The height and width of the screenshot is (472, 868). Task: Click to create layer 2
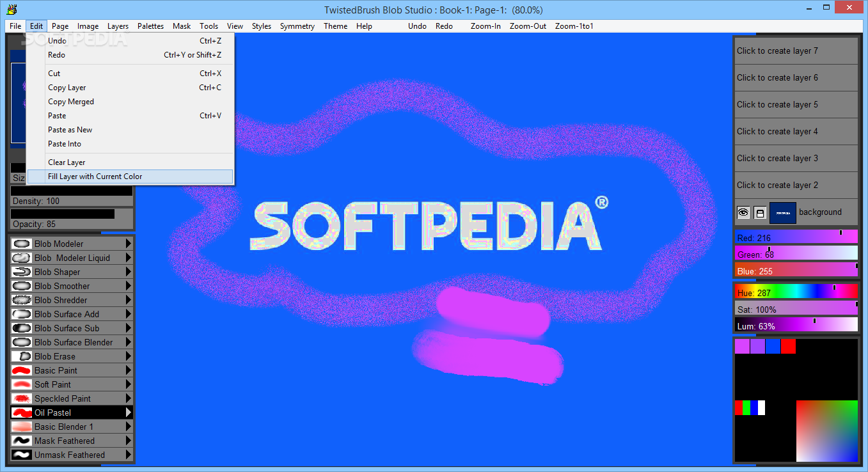[x=796, y=185]
